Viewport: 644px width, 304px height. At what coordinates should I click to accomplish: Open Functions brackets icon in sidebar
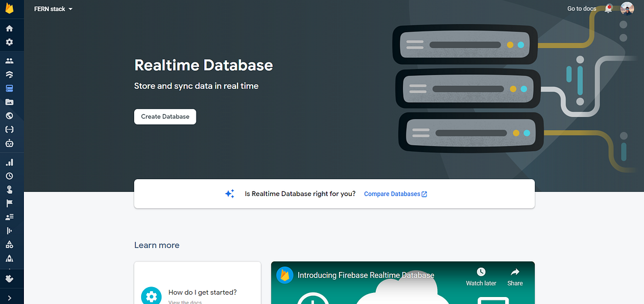tap(9, 130)
